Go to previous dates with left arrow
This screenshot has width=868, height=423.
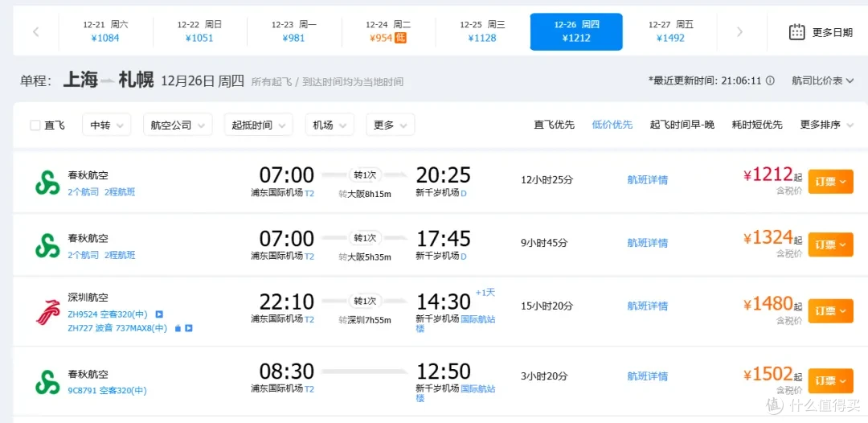coord(36,32)
